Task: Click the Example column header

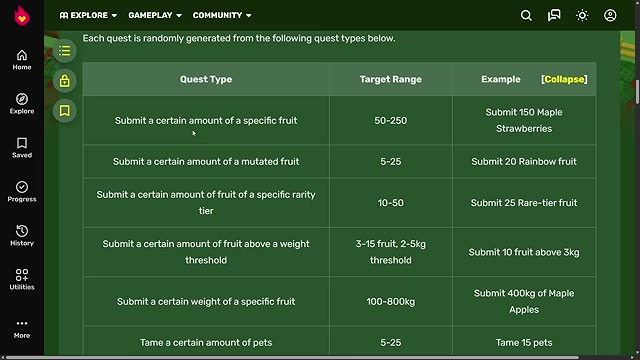Action: tap(500, 79)
